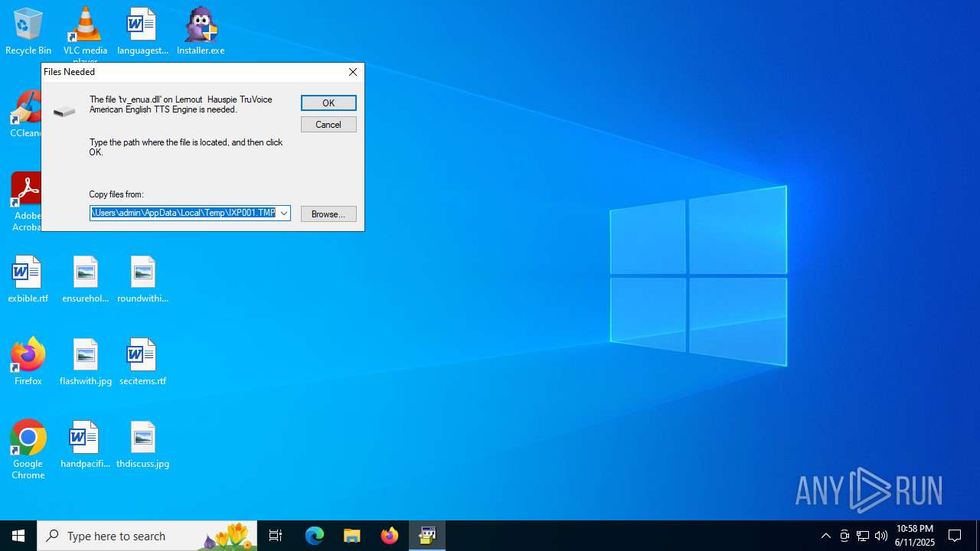
Task: Select the languagest... Word document icon
Action: pos(142,31)
